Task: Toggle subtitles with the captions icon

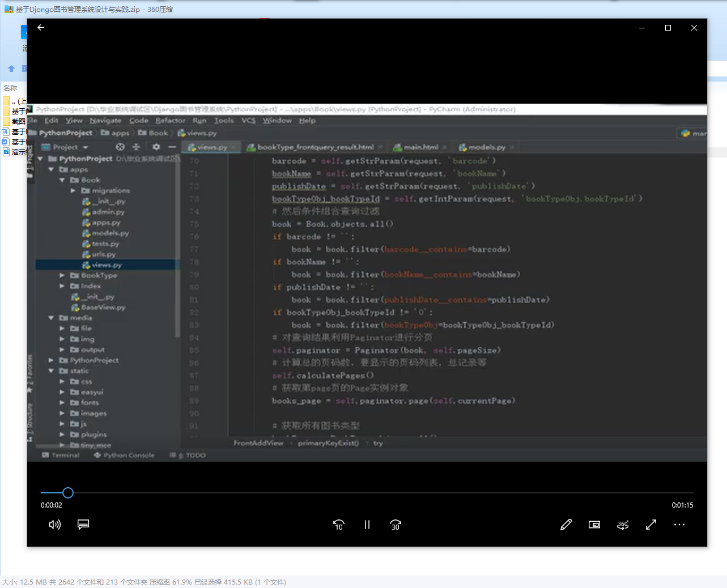Action: 83,525
